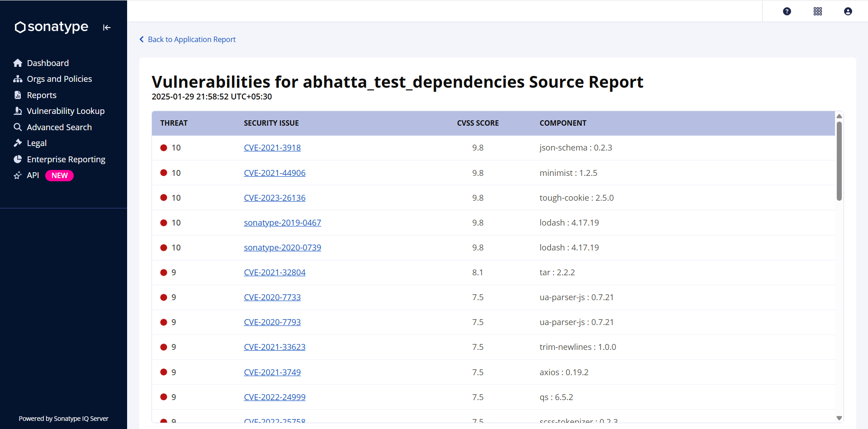Click the API sparkle icon
Image resolution: width=868 pixels, height=429 pixels.
pos(18,175)
